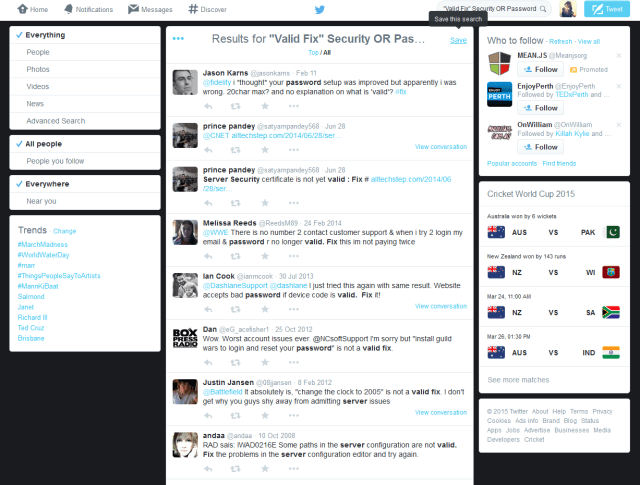This screenshot has height=485, width=640.
Task: Open the profile avatar menu
Action: [x=568, y=9]
